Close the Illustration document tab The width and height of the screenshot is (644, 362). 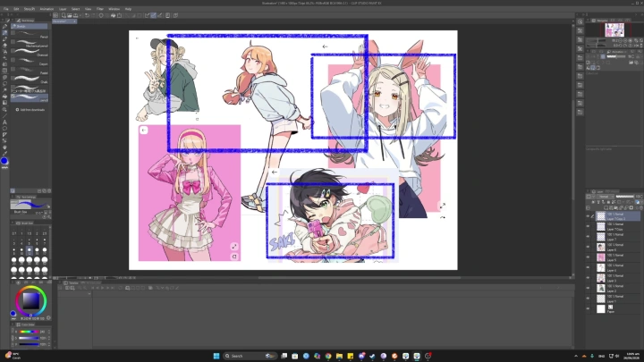[x=74, y=21]
